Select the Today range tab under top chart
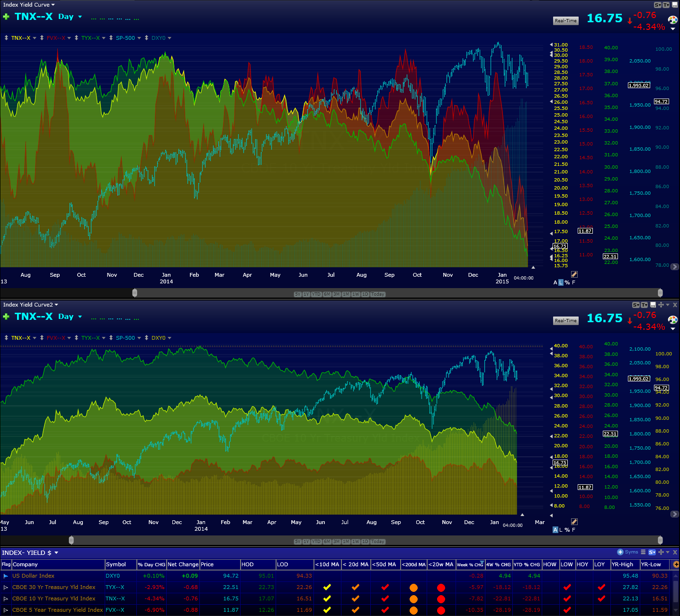The height and width of the screenshot is (616, 680). (377, 294)
